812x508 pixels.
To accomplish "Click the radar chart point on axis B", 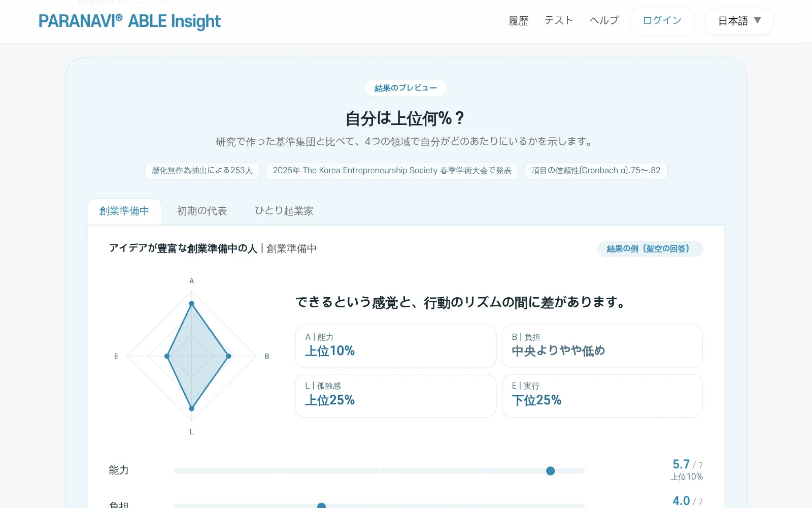I will pos(229,356).
